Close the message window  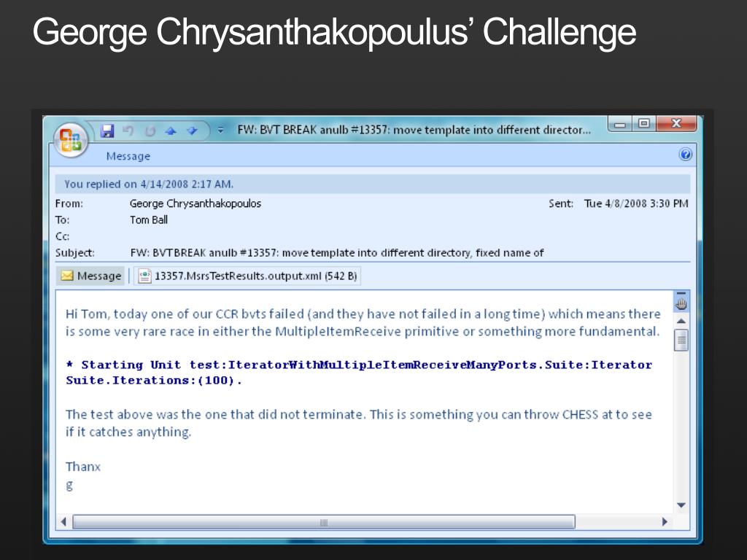pos(676,124)
